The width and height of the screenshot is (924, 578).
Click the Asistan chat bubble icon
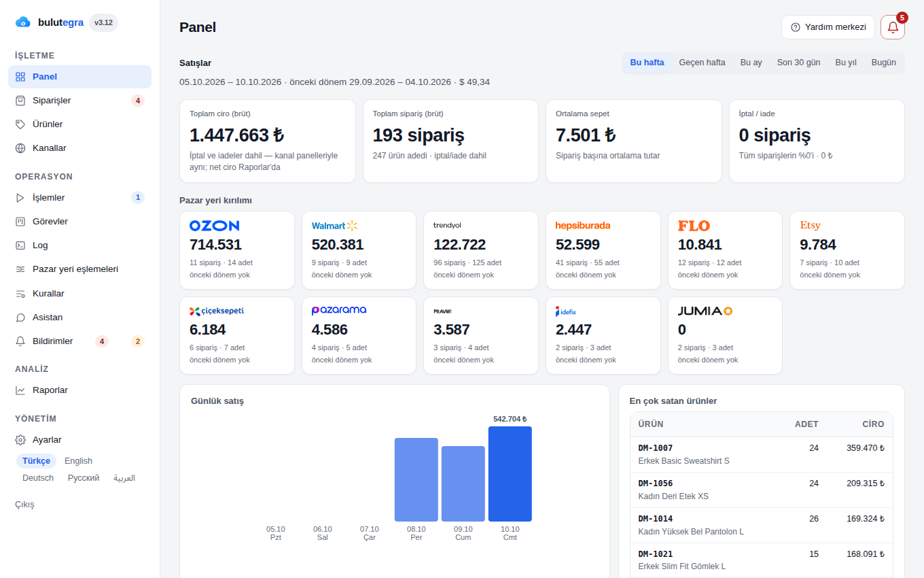(x=20, y=318)
